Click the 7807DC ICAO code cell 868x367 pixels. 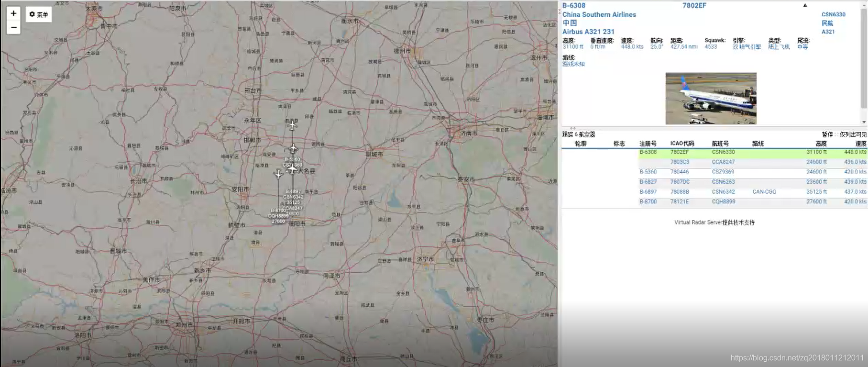[x=680, y=182]
